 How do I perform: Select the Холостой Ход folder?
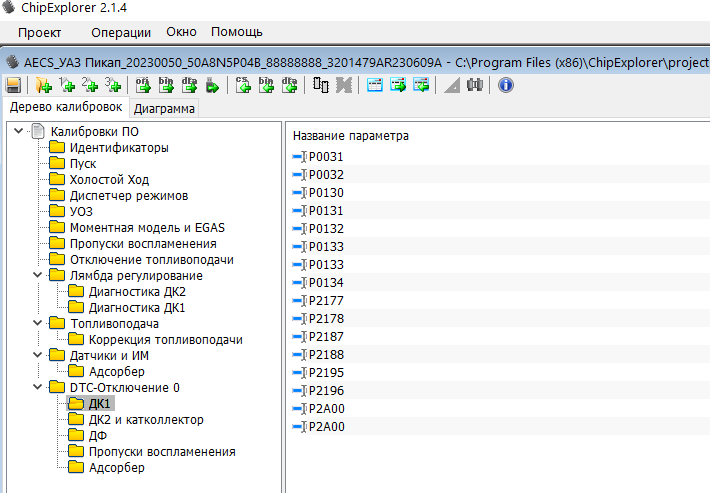(108, 180)
